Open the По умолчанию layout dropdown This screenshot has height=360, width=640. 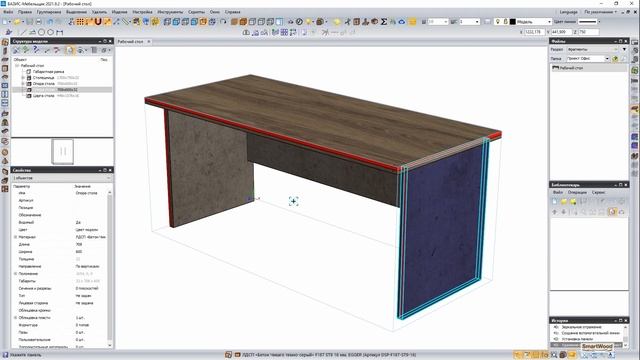600,12
